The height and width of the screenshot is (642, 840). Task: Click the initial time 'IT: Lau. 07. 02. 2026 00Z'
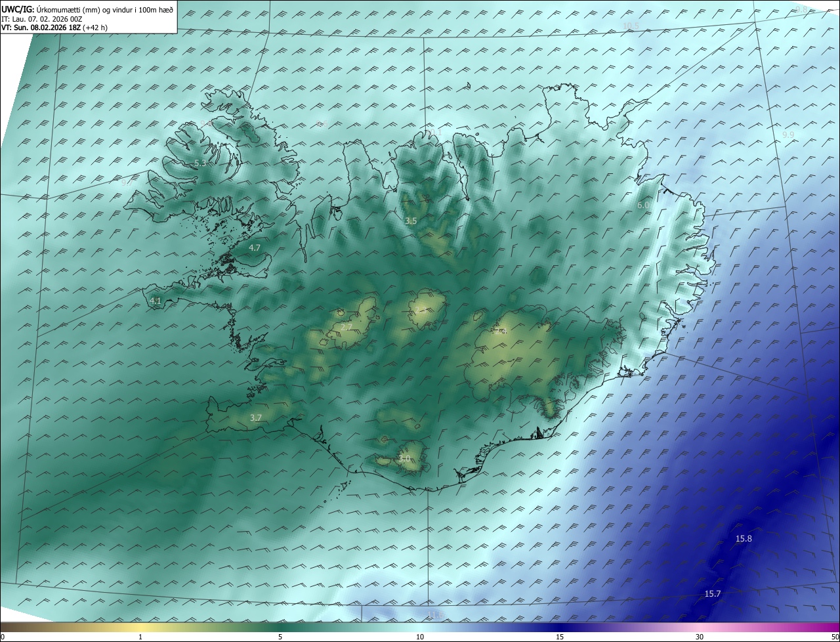coord(42,19)
